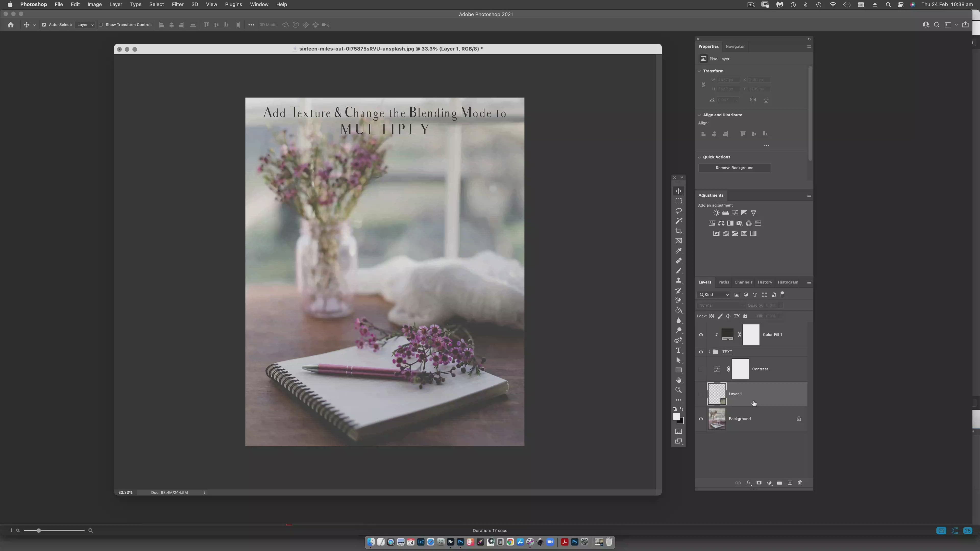Click the Color Fill 1 layer mask thumbnail
Viewport: 980px width, 551px height.
pos(751,335)
